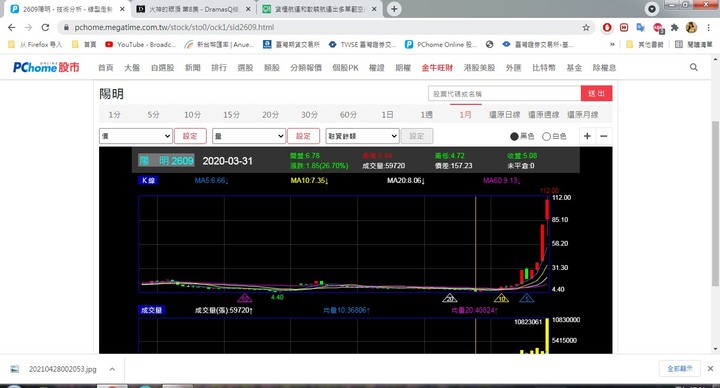Zoom out chart with minus button

[x=604, y=136]
